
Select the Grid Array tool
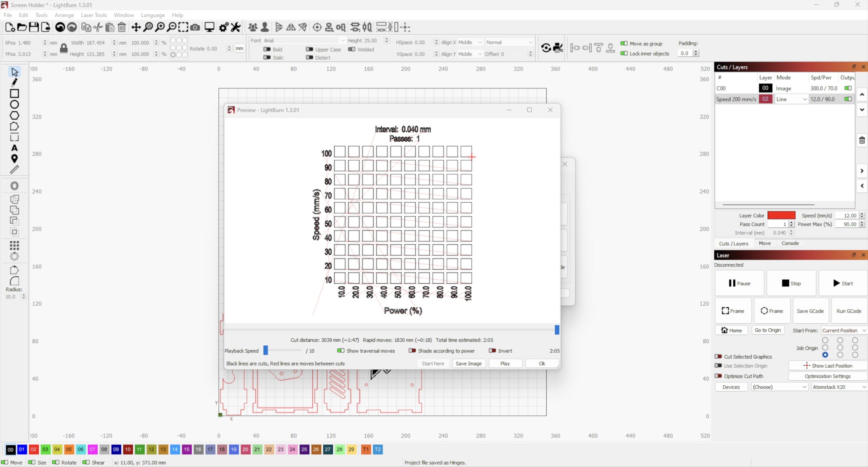[14, 245]
